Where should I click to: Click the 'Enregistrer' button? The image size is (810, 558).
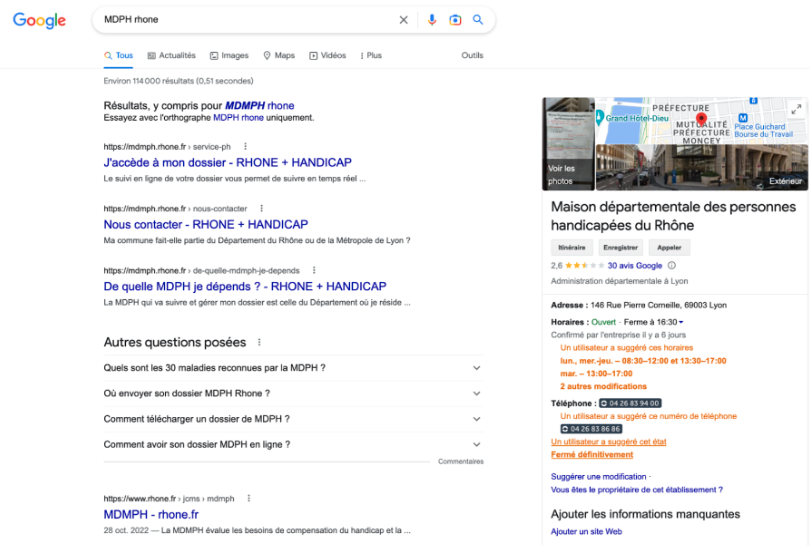(620, 247)
